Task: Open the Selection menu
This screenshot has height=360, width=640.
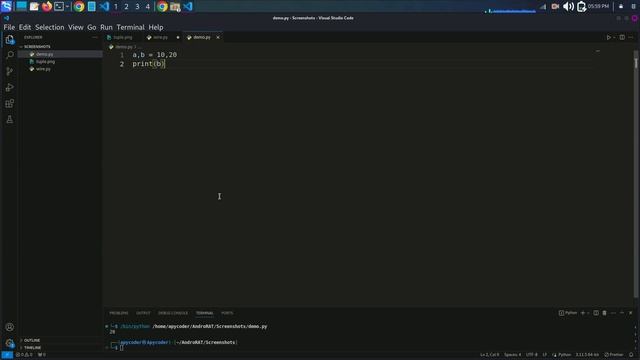Action: pos(49,27)
